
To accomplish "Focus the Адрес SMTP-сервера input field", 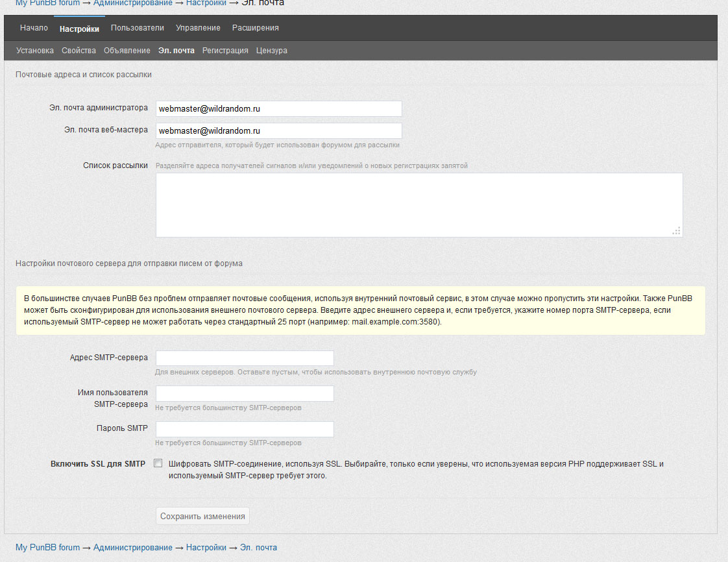I will pos(245,358).
